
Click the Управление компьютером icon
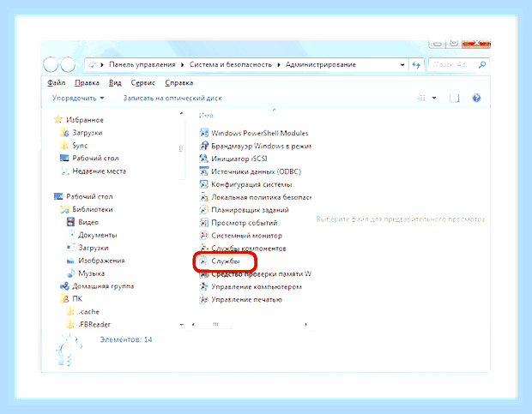point(203,286)
